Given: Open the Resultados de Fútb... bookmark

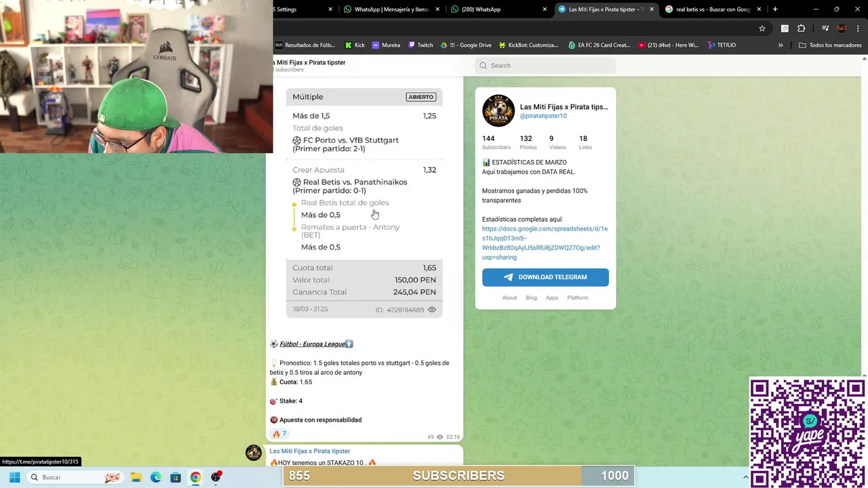Looking at the screenshot, I should tap(305, 45).
